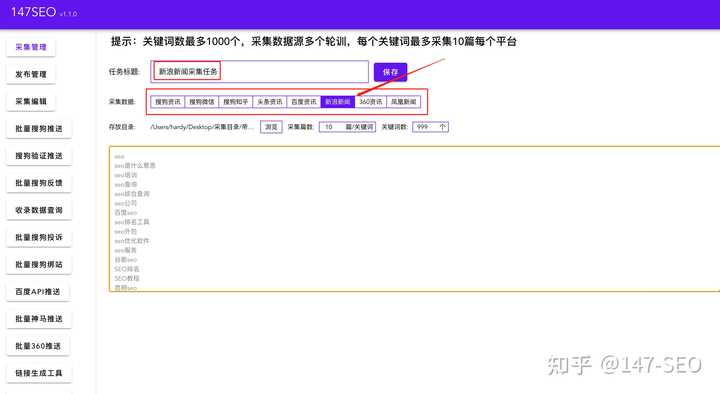Viewport: 720px width, 394px height.
Task: Click the 浏览 browse button
Action: pyautogui.click(x=271, y=127)
